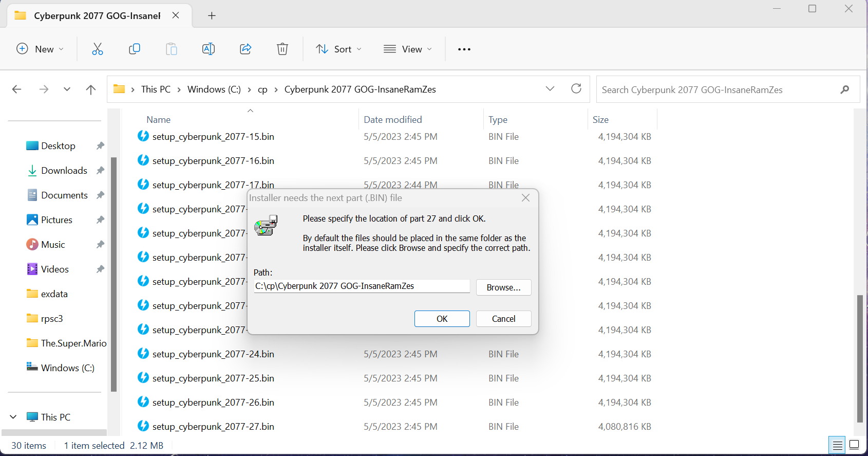Open the New dropdown menu
The height and width of the screenshot is (456, 868).
[40, 49]
